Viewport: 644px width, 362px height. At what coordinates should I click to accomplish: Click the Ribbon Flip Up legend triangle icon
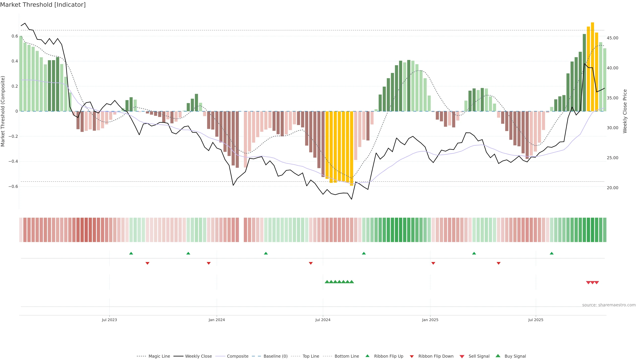point(367,356)
